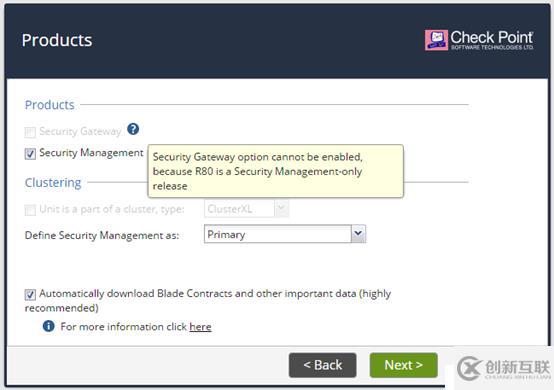The height and width of the screenshot is (390, 554).
Task: Enable the Unit is part of a cluster checkbox
Action: click(x=30, y=209)
